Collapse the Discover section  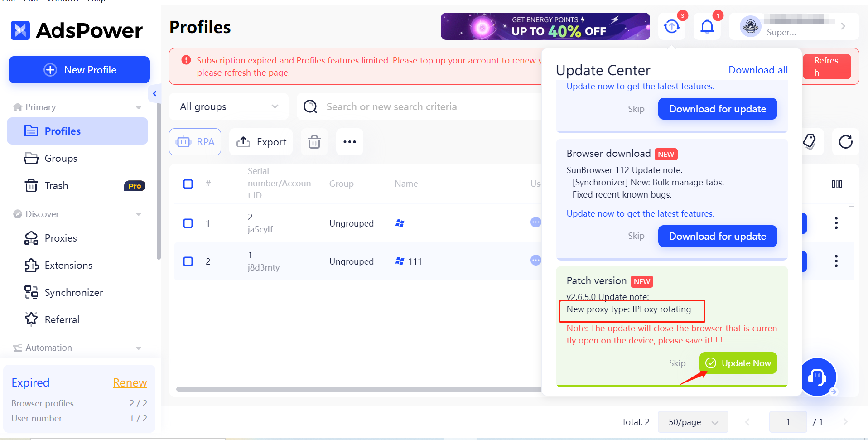[x=139, y=214]
